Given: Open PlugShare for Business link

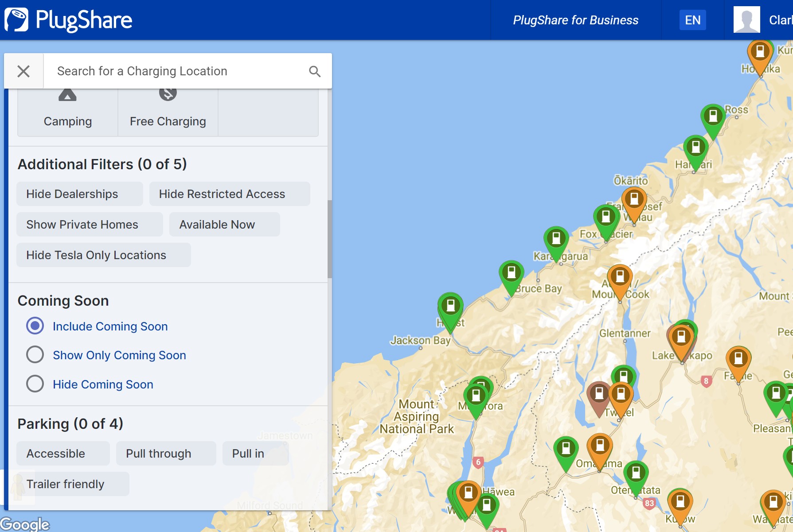Looking at the screenshot, I should (x=575, y=20).
